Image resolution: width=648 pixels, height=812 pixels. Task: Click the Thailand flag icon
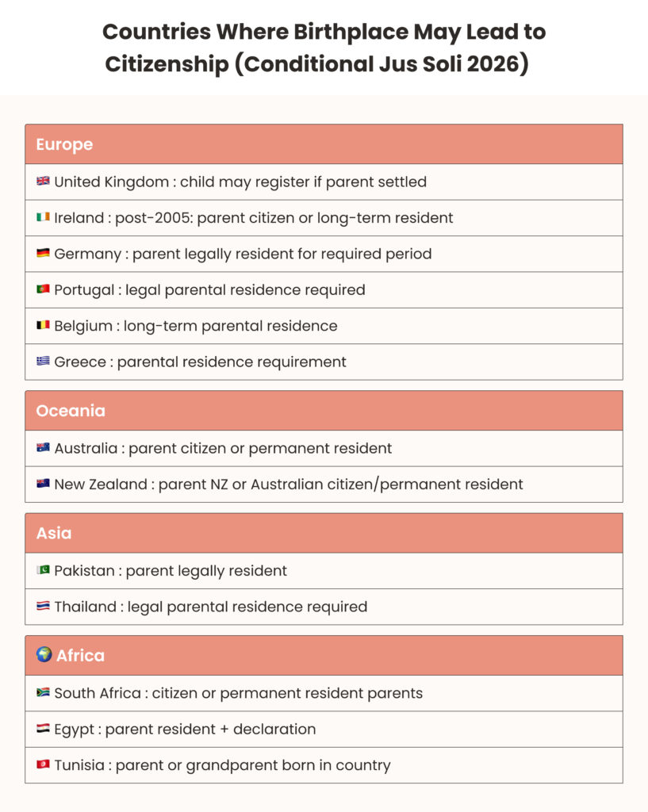coord(43,607)
